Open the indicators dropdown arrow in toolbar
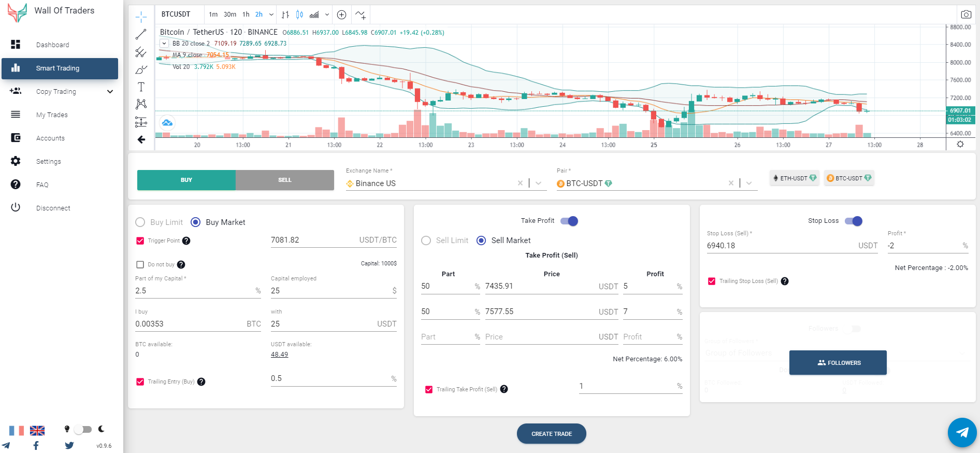Screen dimensions: 980x453 pos(327,15)
